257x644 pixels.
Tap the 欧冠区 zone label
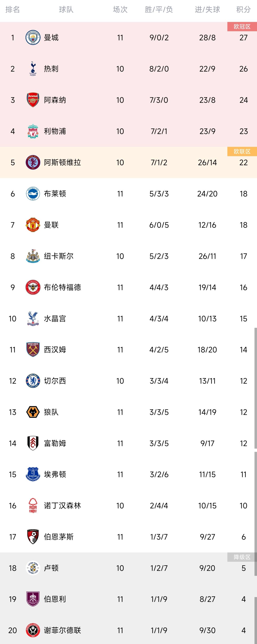[242, 26]
